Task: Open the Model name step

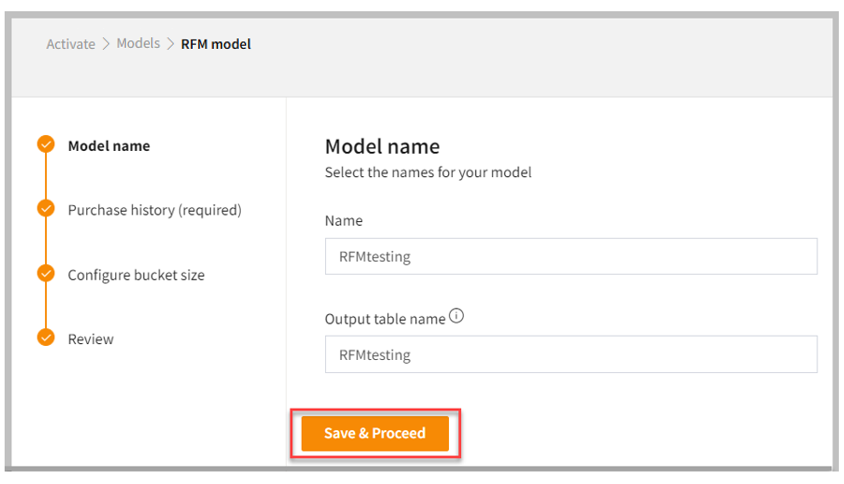Action: pos(109,146)
